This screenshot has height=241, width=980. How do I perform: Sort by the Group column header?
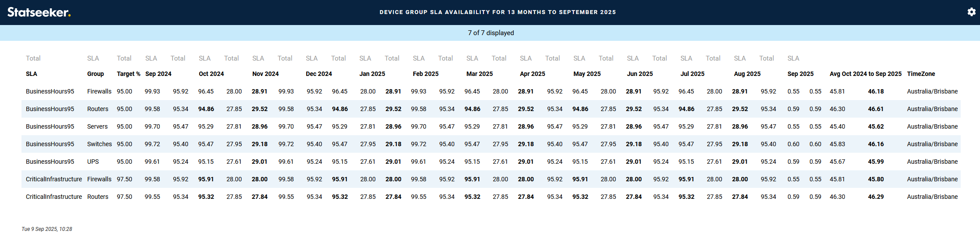point(95,74)
